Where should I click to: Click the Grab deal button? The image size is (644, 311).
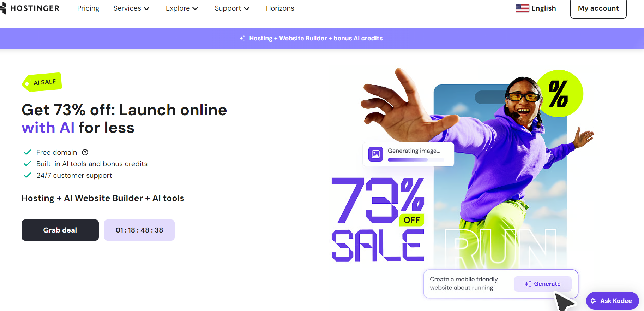(60, 230)
